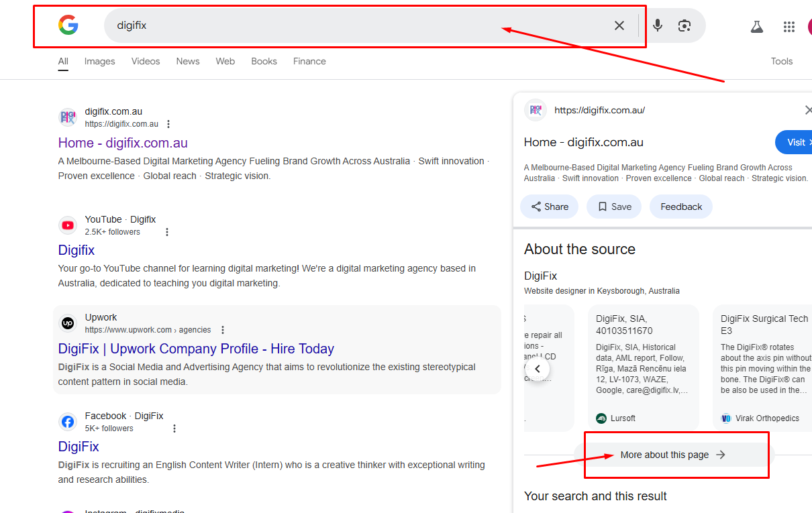The width and height of the screenshot is (812, 513).
Task: Clear the search box with the X icon
Action: pos(619,25)
